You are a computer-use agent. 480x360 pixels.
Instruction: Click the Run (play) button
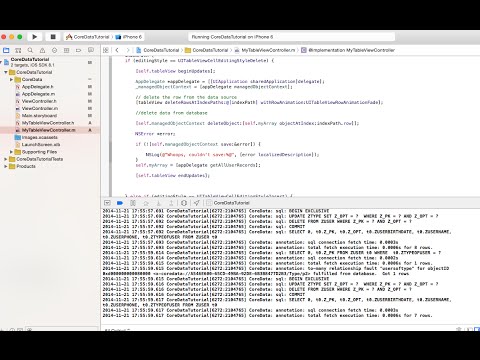point(35,37)
